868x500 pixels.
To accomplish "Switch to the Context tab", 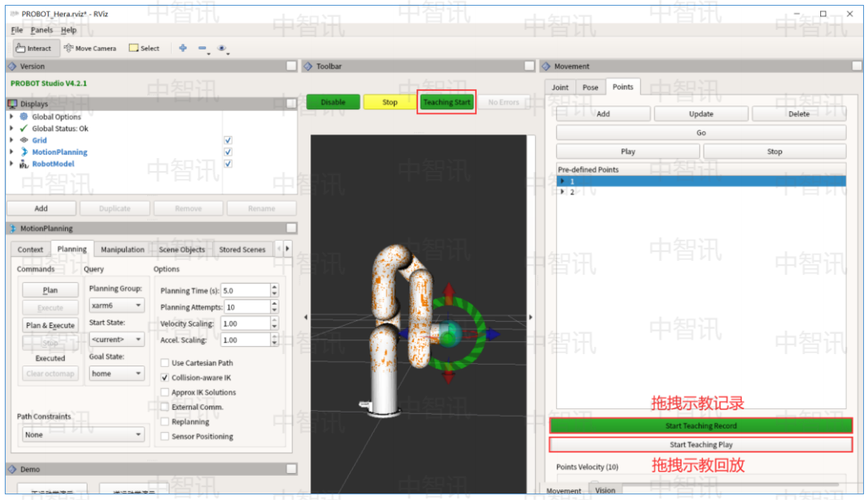I will pyautogui.click(x=30, y=249).
